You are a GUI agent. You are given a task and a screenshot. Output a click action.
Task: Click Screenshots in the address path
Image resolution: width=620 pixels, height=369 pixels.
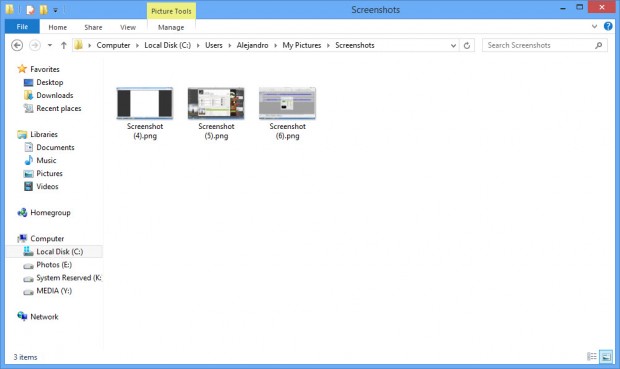(355, 45)
